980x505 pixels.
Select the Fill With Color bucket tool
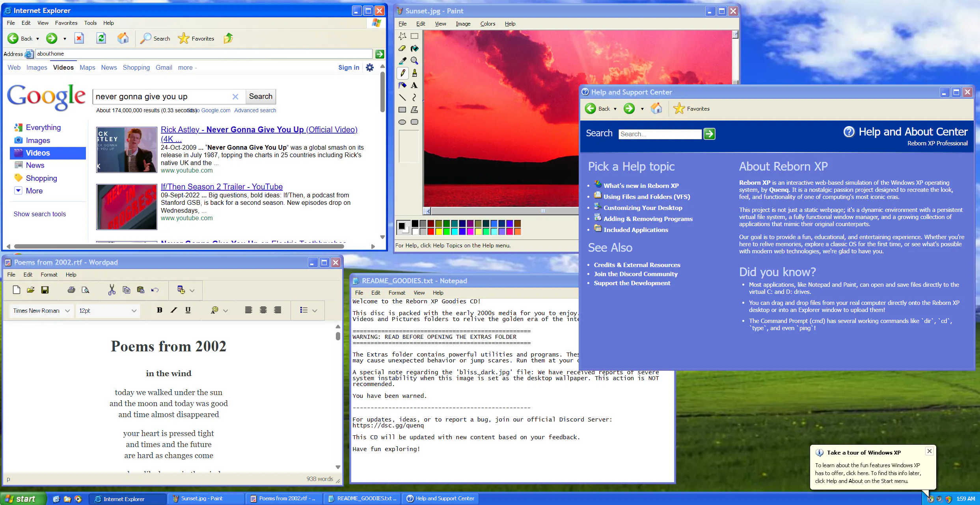[414, 48]
